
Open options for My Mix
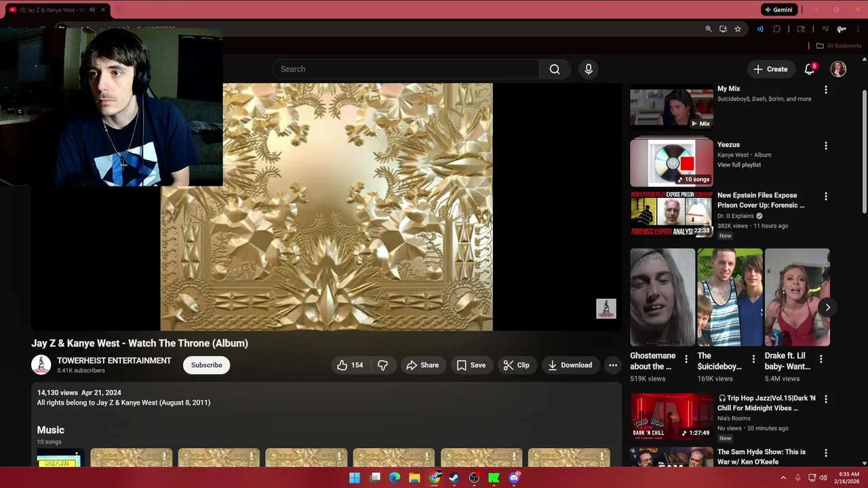click(825, 89)
